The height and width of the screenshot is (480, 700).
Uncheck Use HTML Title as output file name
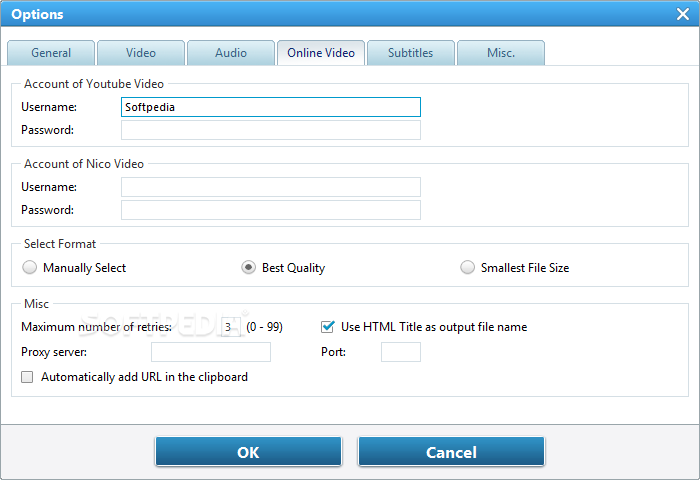click(328, 327)
